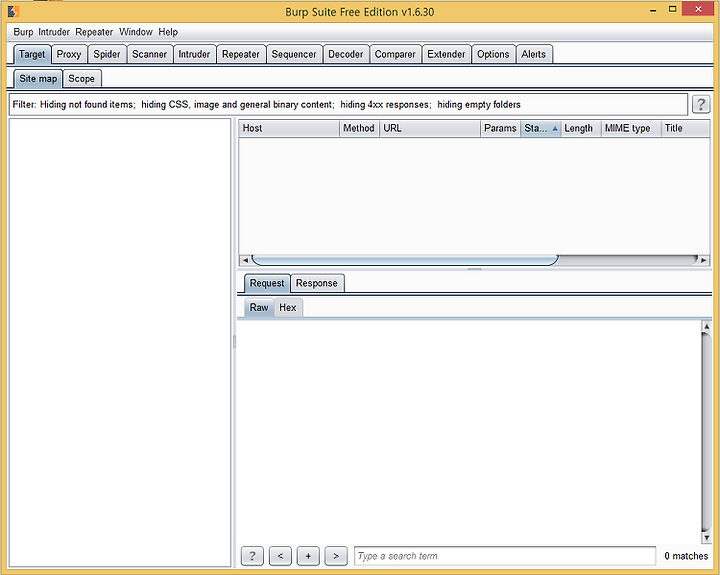Switch to the Target tab
The image size is (720, 575).
pyautogui.click(x=32, y=54)
